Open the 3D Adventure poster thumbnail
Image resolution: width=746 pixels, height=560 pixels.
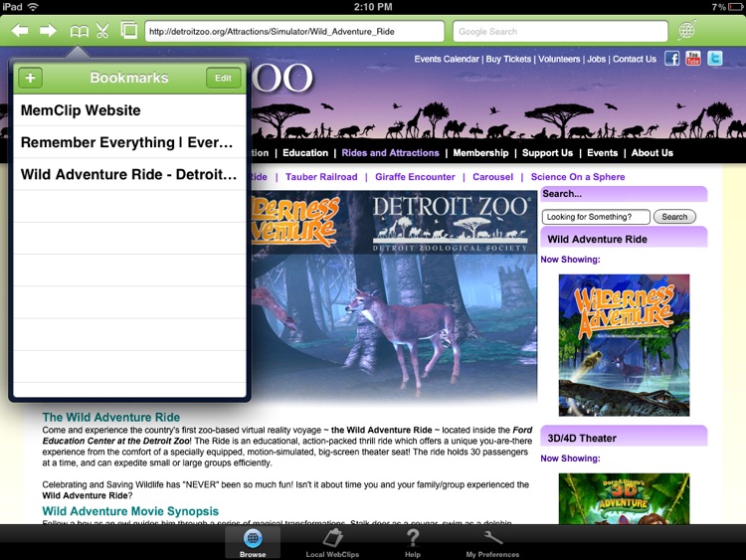click(x=624, y=498)
